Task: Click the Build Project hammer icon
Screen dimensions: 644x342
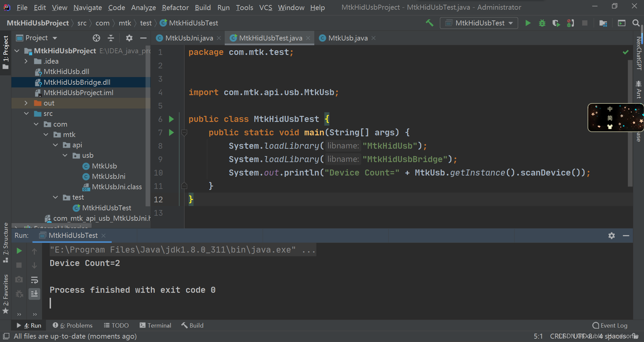Action: [429, 23]
